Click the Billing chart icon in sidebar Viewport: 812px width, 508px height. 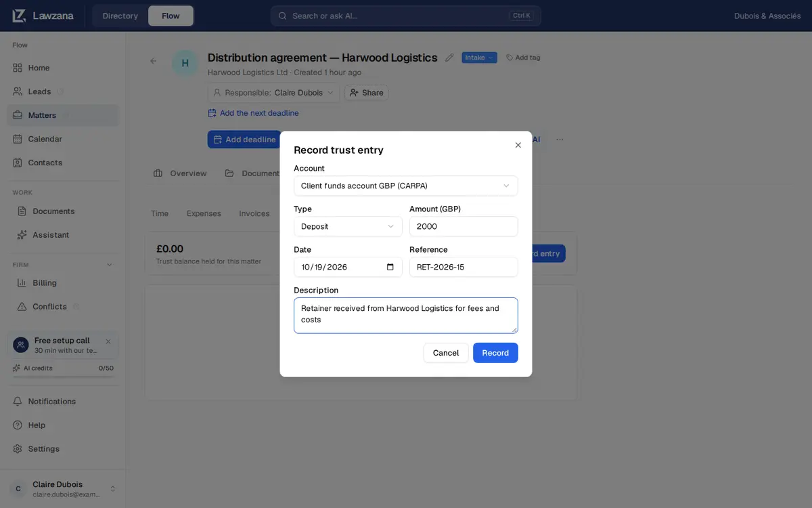22,283
